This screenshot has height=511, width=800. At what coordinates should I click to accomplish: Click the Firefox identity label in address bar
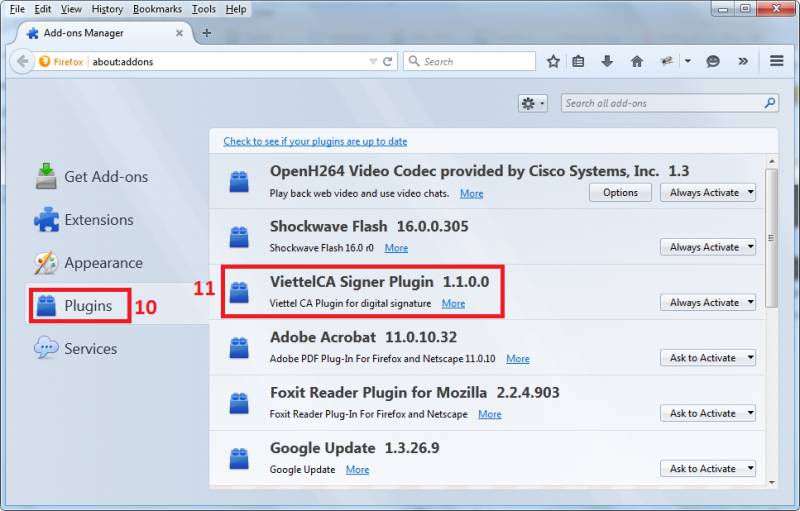pos(61,62)
